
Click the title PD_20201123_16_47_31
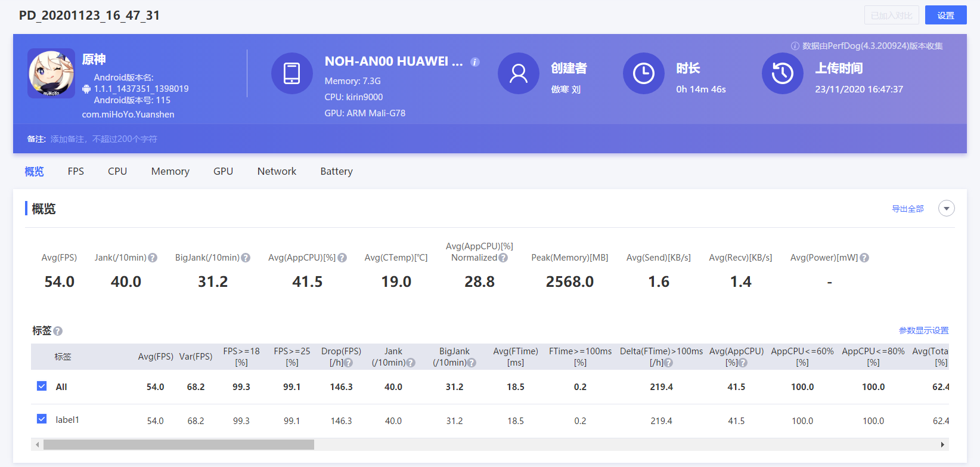coord(89,16)
